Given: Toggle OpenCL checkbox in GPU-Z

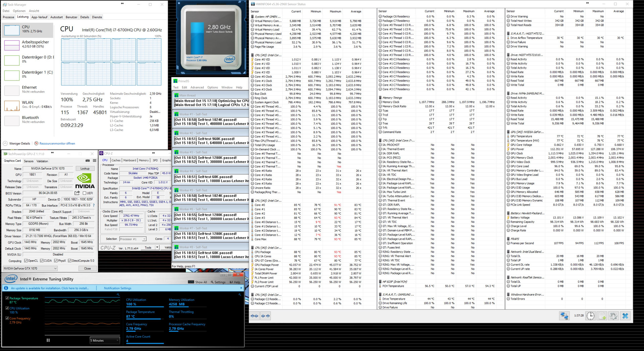Looking at the screenshot, I should pyautogui.click(x=25, y=261).
